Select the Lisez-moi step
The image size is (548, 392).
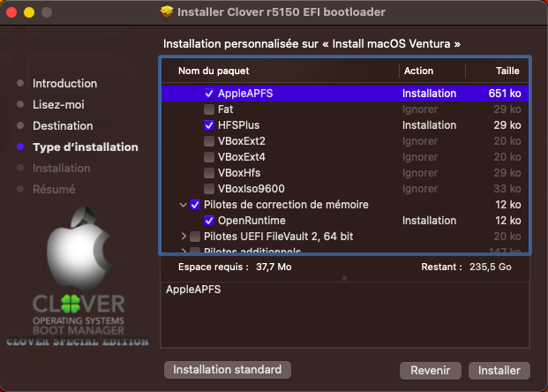click(58, 104)
